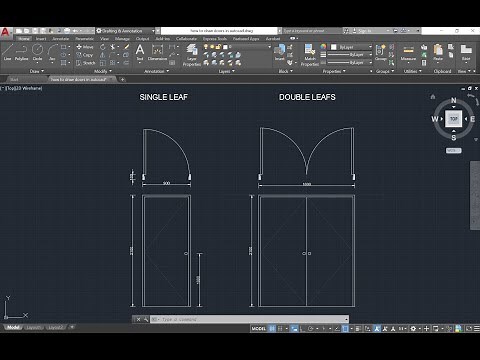The image size is (480, 360).
Task: Select the Line tool
Action: (7, 52)
